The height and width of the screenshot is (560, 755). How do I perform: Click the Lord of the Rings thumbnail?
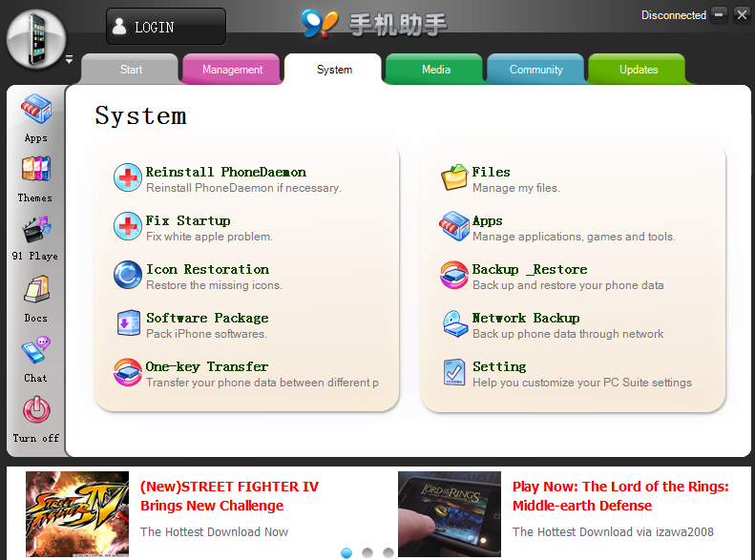(x=450, y=514)
